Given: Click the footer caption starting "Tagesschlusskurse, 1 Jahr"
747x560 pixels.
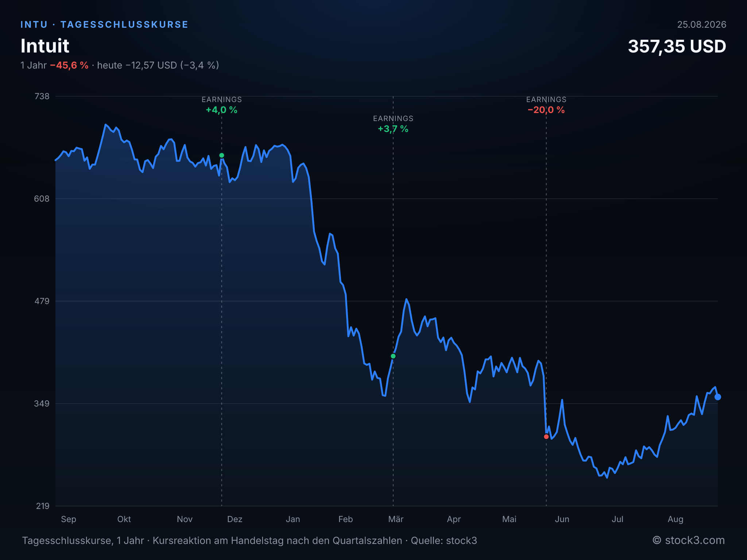Looking at the screenshot, I should [x=249, y=540].
